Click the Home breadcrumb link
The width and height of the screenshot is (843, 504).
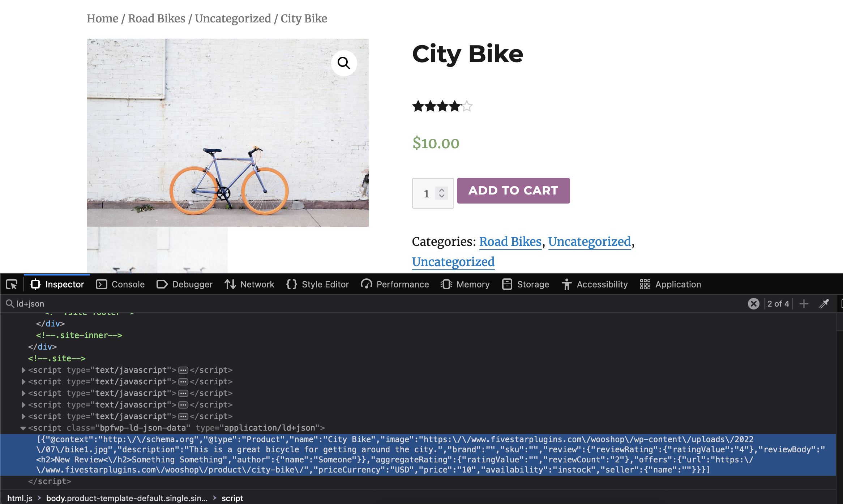click(102, 18)
